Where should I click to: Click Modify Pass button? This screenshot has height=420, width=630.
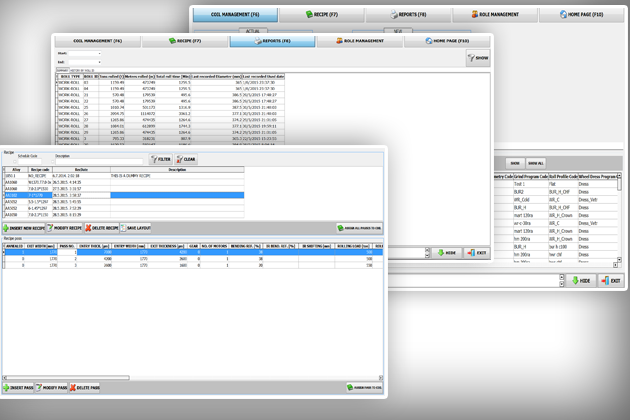point(52,387)
